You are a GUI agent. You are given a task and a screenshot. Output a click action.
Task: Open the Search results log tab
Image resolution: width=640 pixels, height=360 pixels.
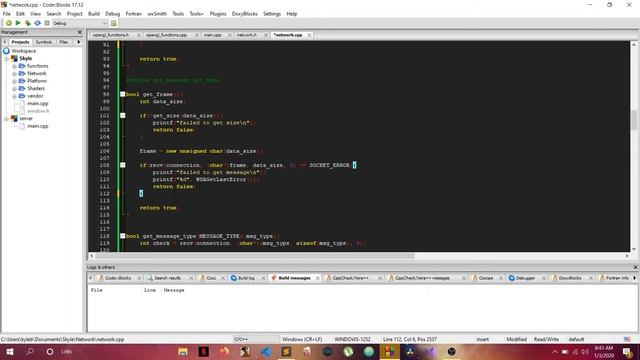[x=167, y=278]
